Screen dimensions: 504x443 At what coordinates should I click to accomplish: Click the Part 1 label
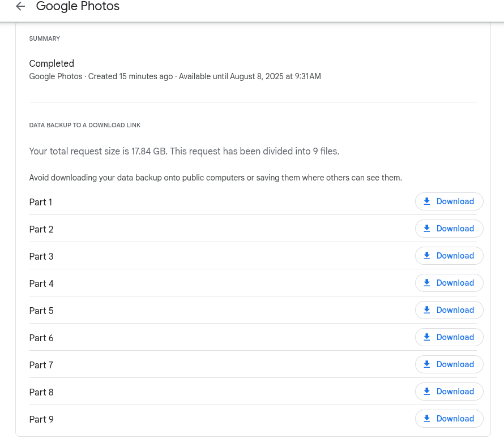pos(41,202)
